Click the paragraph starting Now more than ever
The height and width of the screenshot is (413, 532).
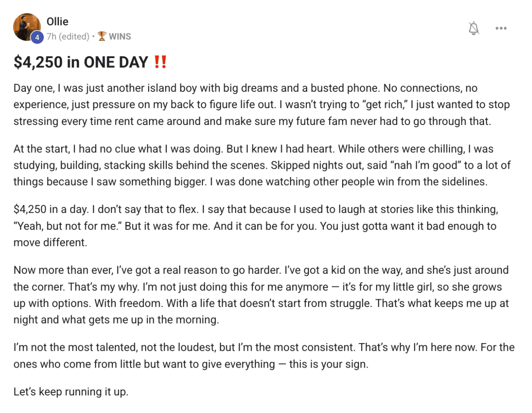coord(261,295)
